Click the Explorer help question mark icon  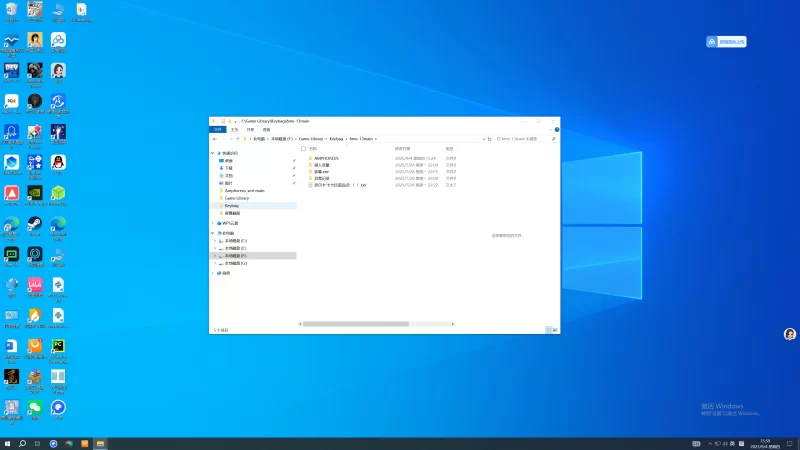click(556, 129)
